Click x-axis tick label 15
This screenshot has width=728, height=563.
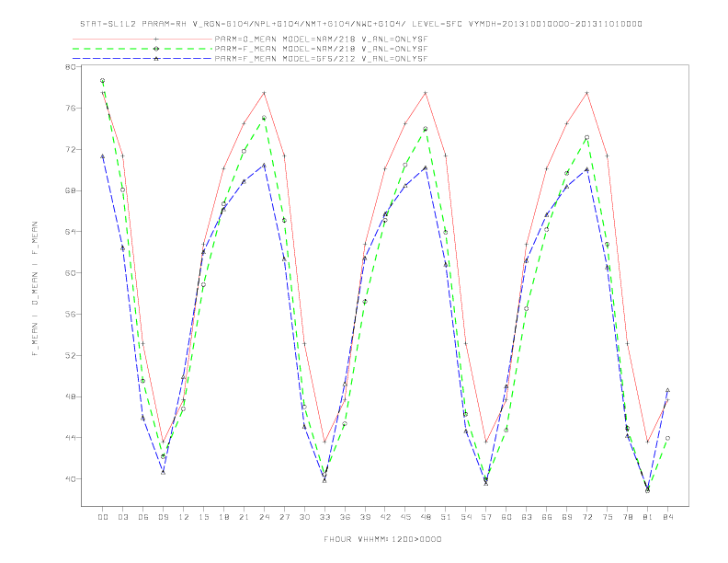[x=203, y=517]
